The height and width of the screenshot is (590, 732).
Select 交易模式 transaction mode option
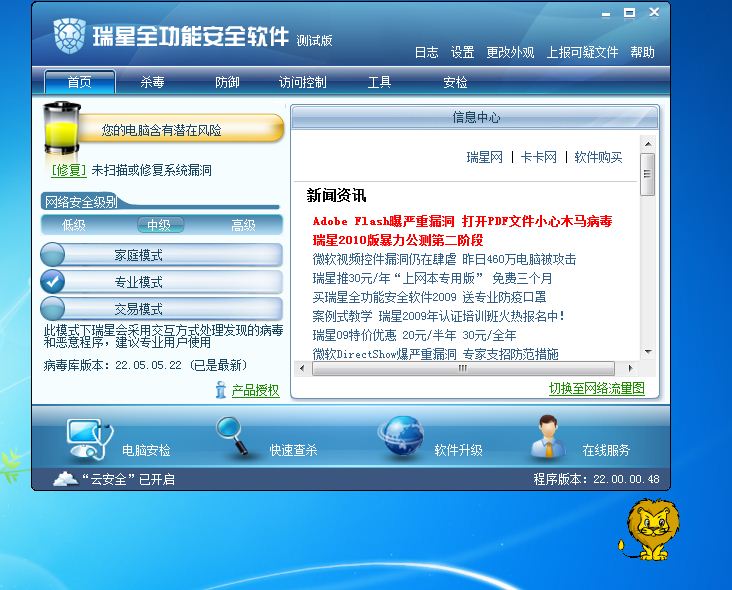(x=162, y=309)
